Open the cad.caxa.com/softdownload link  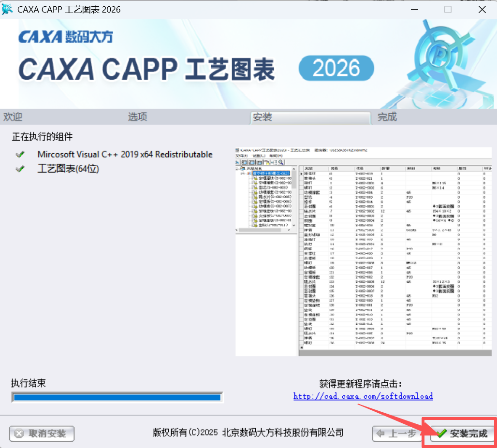[x=363, y=396]
